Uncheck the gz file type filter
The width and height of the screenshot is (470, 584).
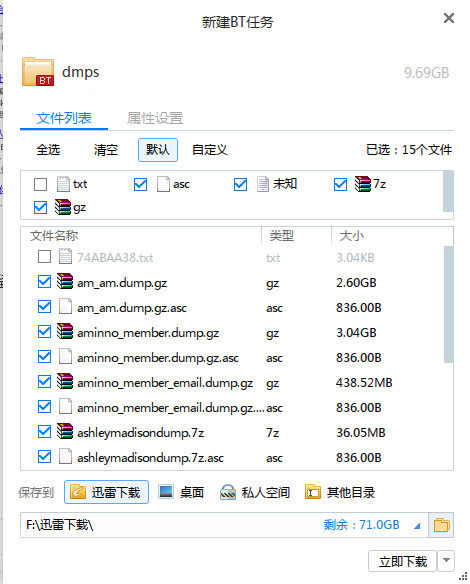pyautogui.click(x=40, y=207)
